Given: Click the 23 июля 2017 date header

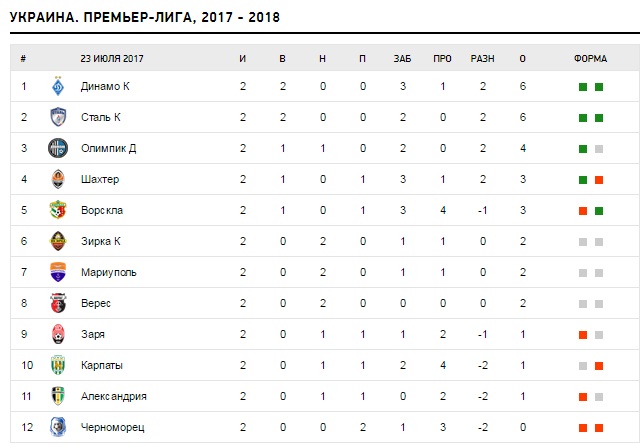Looking at the screenshot, I should [113, 58].
